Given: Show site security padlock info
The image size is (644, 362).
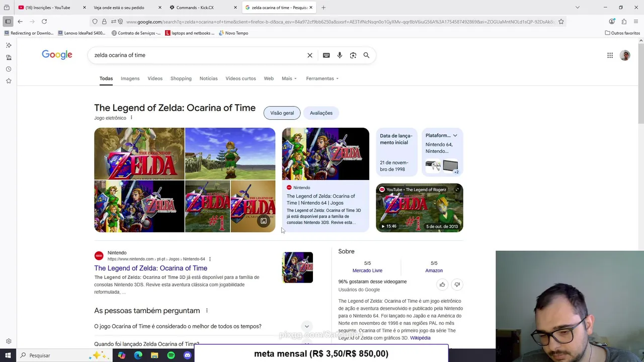Looking at the screenshot, I should click(104, 22).
